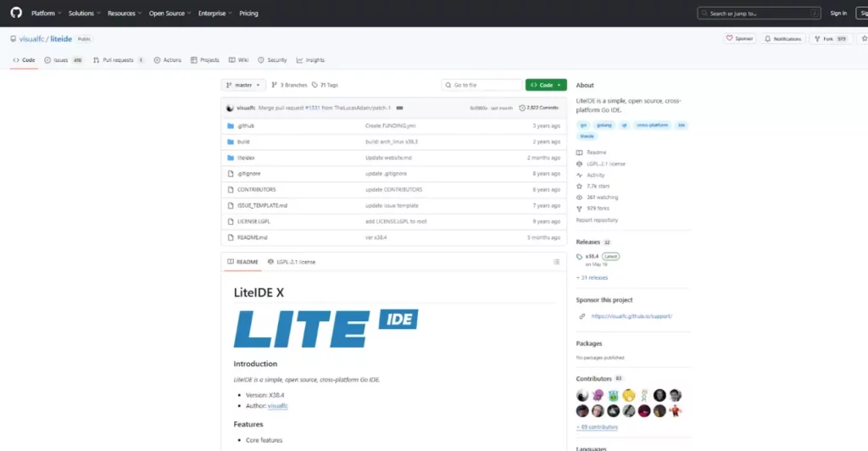Open the green Code dropdown button
Image resolution: width=868 pixels, height=451 pixels.
click(545, 85)
